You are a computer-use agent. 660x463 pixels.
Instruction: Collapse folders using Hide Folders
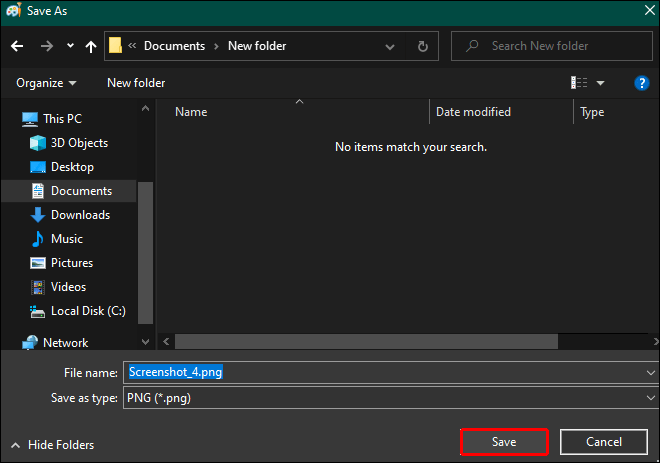point(53,445)
